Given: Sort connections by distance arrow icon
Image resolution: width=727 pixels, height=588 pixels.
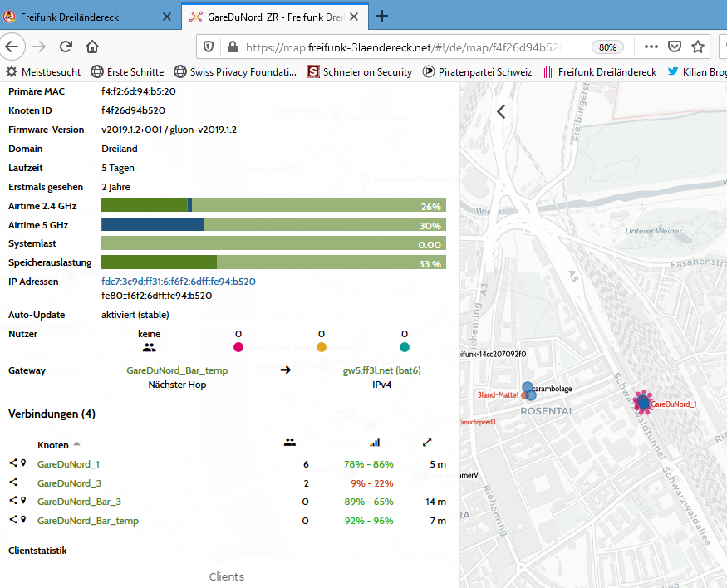Looking at the screenshot, I should [x=427, y=443].
